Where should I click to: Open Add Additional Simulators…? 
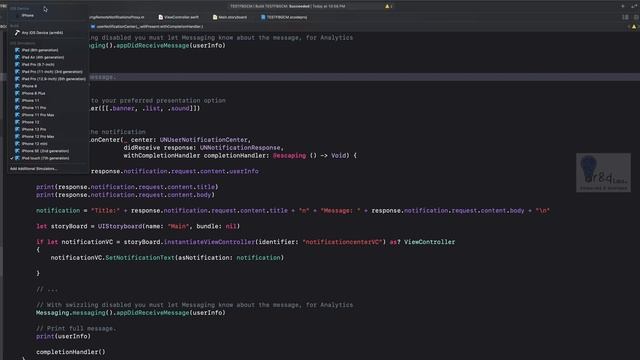click(33, 169)
